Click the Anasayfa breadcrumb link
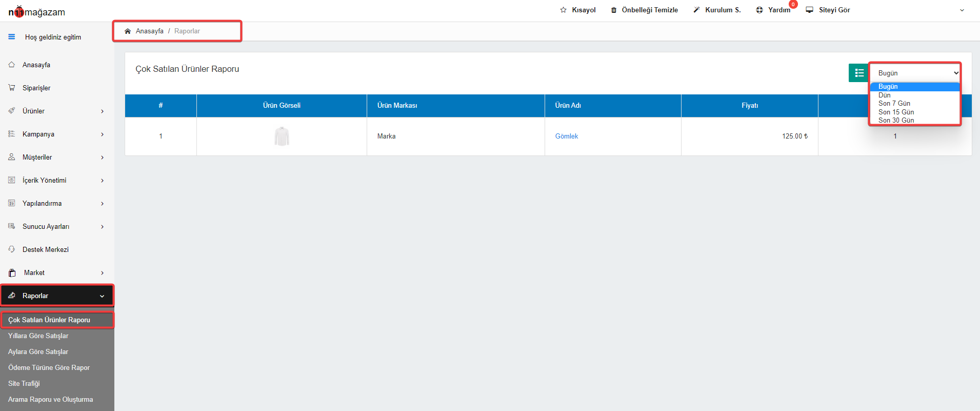Viewport: 980px width, 411px height. (x=150, y=31)
